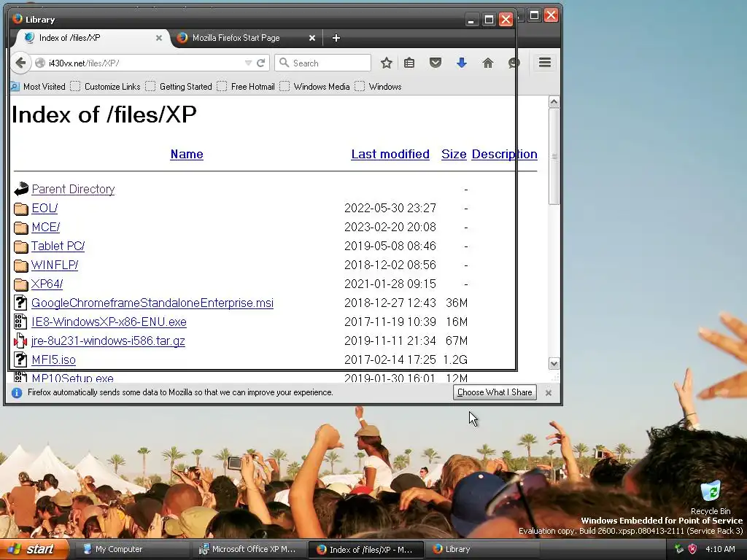Click the MCE folder icon
747x560 pixels.
point(20,227)
